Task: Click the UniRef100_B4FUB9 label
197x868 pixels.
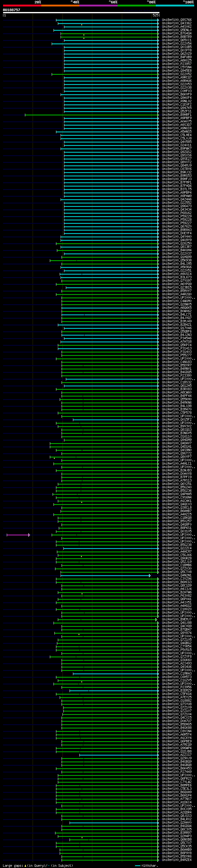Action: tap(177, 57)
